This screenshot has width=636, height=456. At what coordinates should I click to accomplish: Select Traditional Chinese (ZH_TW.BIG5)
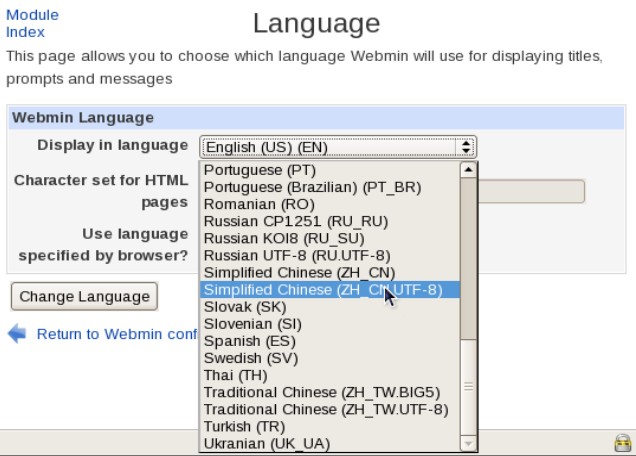point(330,392)
